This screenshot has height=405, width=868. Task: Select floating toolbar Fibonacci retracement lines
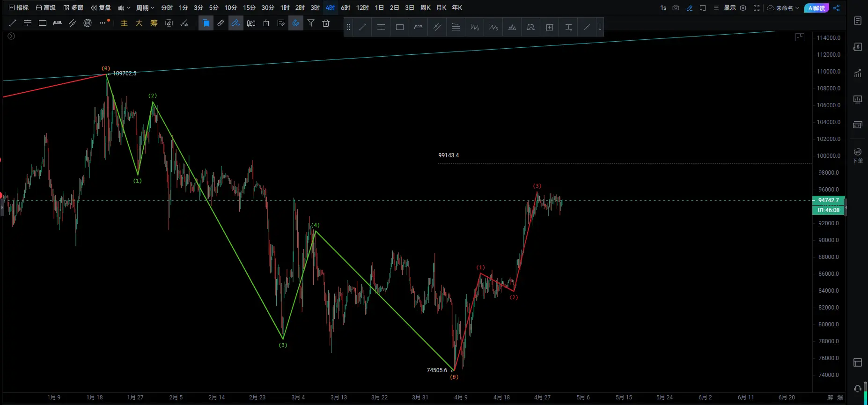tap(456, 27)
